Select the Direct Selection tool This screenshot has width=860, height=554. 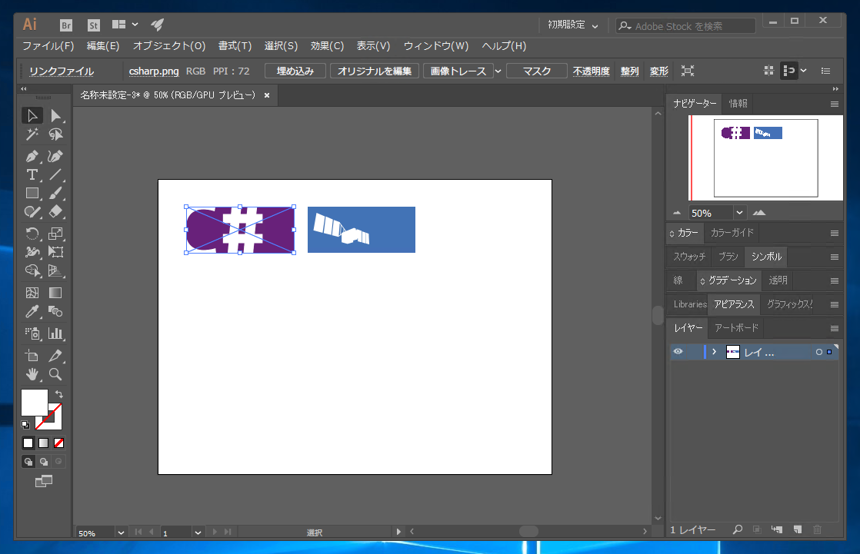point(55,115)
